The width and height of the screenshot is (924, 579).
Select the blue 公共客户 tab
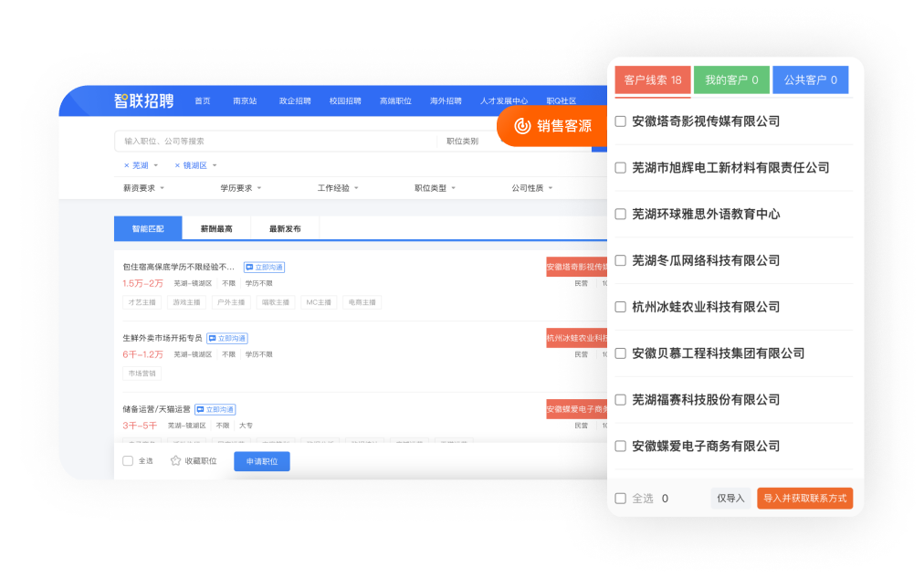tap(810, 80)
